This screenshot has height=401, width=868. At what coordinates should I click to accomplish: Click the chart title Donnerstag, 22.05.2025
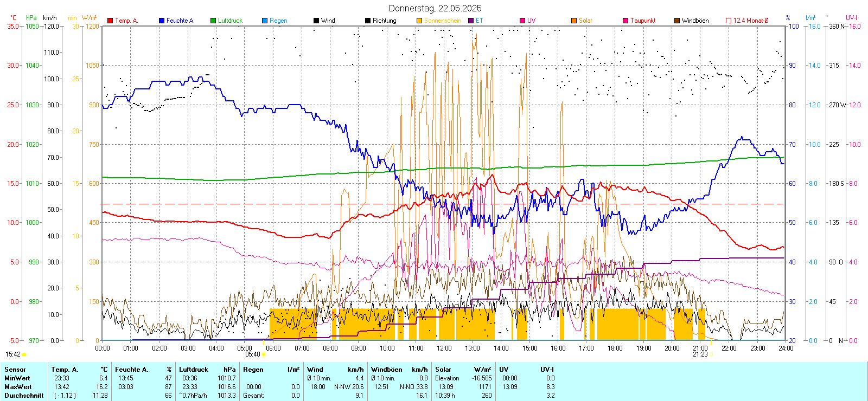point(435,8)
